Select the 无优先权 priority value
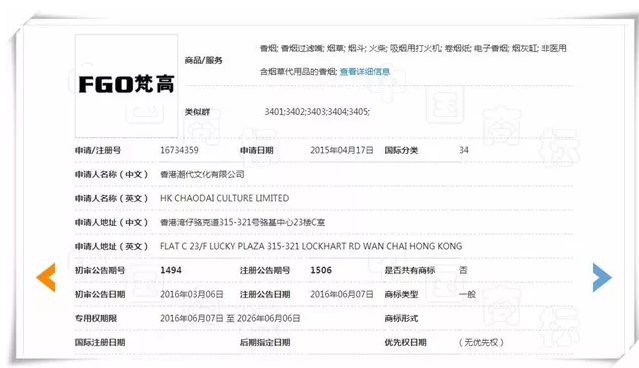Screen dimensions: 639x368 (x=481, y=342)
